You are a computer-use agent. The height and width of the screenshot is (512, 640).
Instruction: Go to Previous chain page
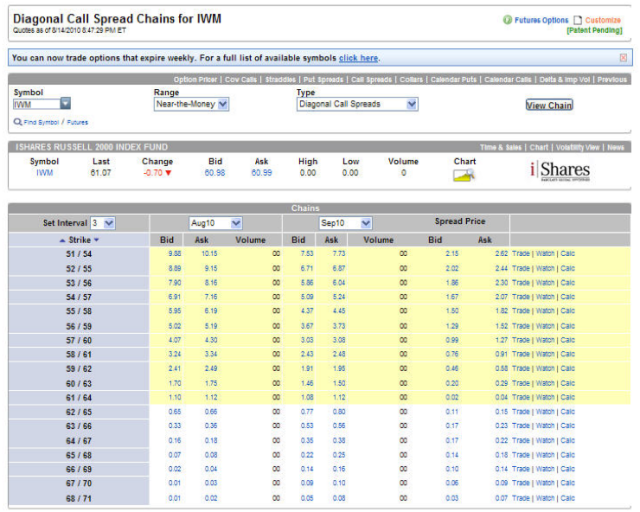[x=612, y=80]
